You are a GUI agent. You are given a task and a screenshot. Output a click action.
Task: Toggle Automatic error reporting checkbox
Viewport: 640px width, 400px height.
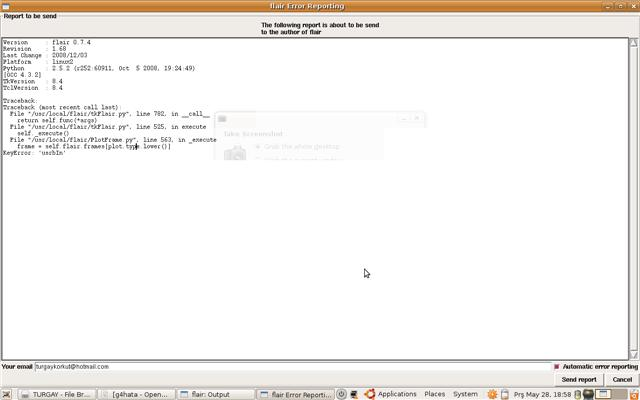(557, 367)
